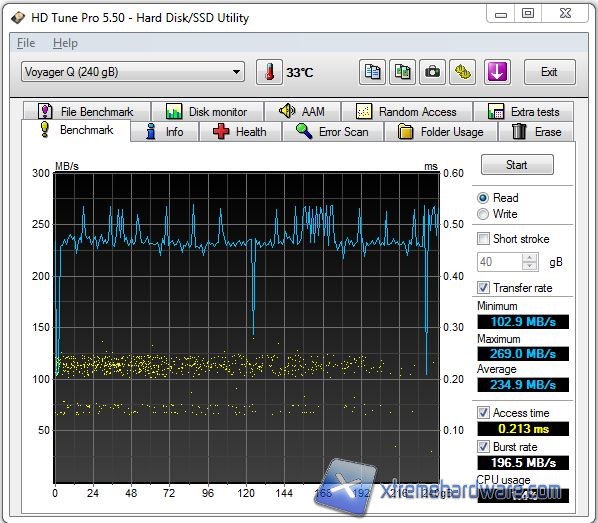This screenshot has width=598, height=523.
Task: Open the File menu
Action: 26,43
